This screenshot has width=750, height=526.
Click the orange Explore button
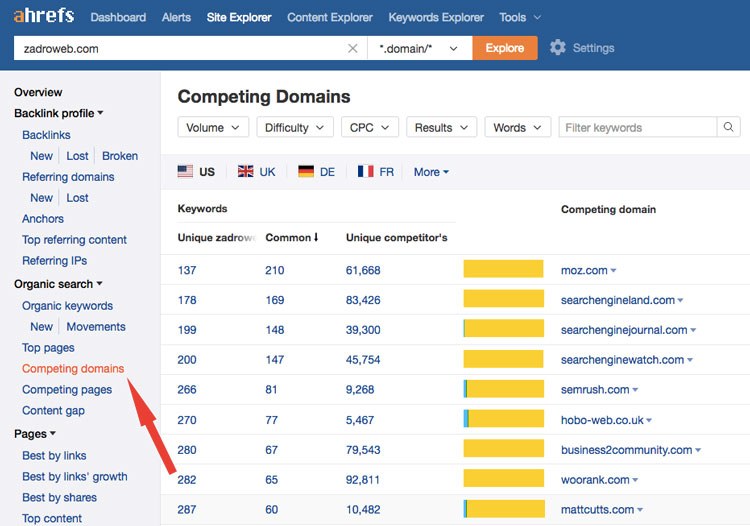pyautogui.click(x=505, y=48)
